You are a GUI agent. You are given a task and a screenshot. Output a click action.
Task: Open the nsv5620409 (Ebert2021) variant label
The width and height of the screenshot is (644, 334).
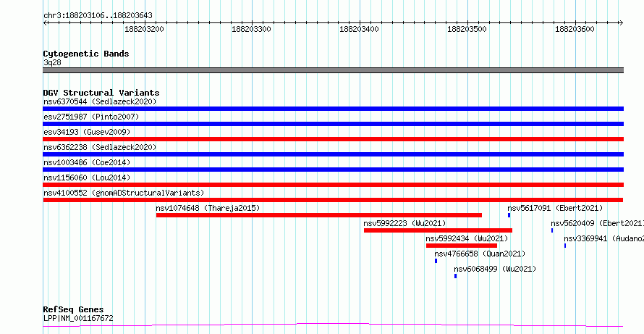(597, 223)
